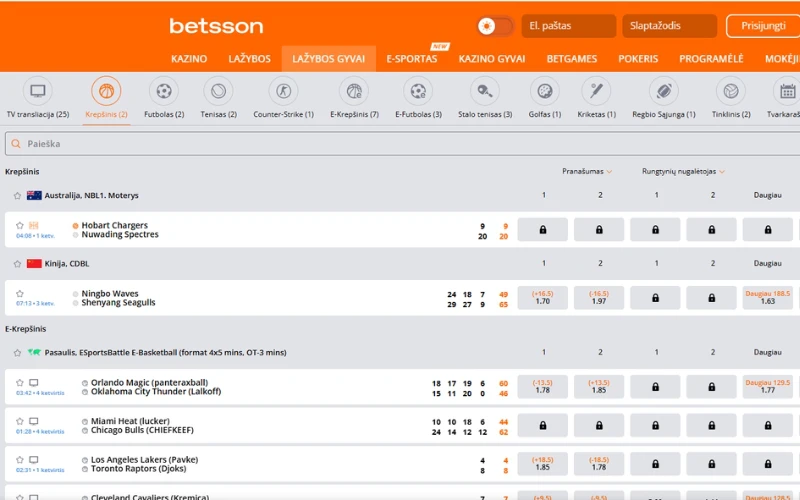Favorite the Kinija CDBL league
The width and height of the screenshot is (800, 500).
(x=17, y=264)
